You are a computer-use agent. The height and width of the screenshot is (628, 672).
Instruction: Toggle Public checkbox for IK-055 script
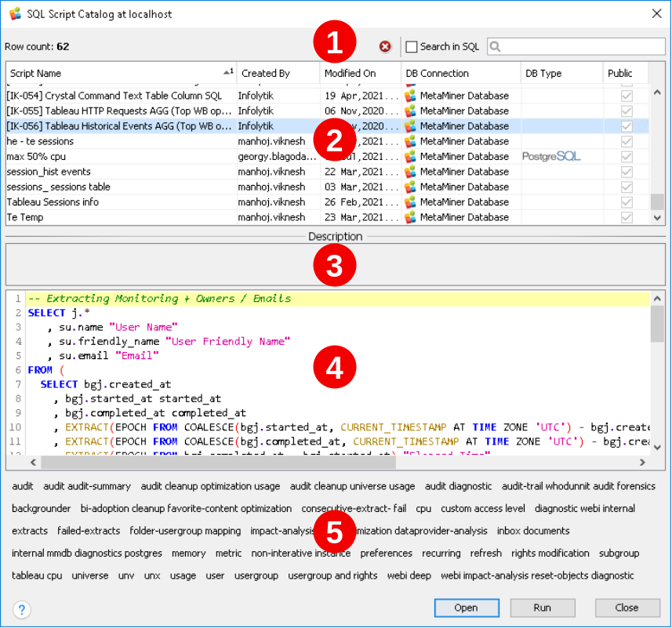(x=627, y=111)
